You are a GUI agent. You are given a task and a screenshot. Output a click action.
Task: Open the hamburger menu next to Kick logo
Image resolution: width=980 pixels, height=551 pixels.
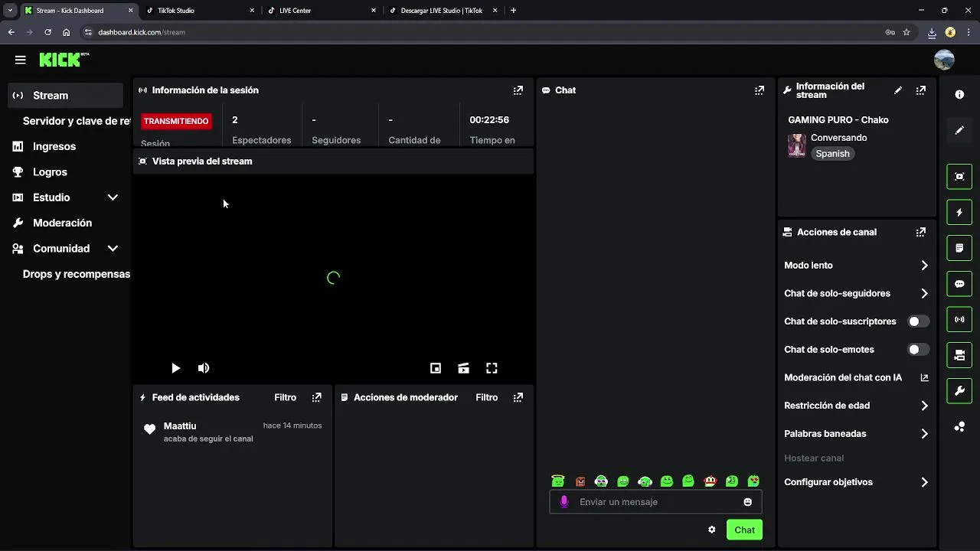click(21, 60)
